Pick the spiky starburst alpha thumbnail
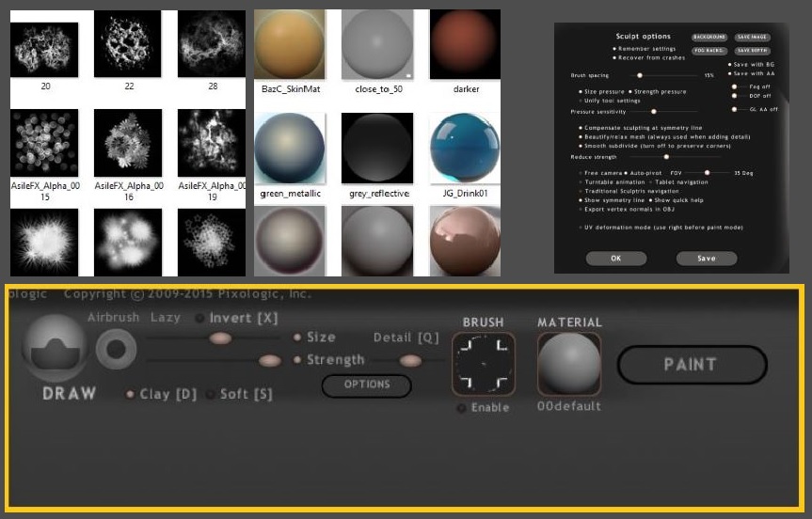Screen dimensions: 812x519 pyautogui.click(x=44, y=243)
